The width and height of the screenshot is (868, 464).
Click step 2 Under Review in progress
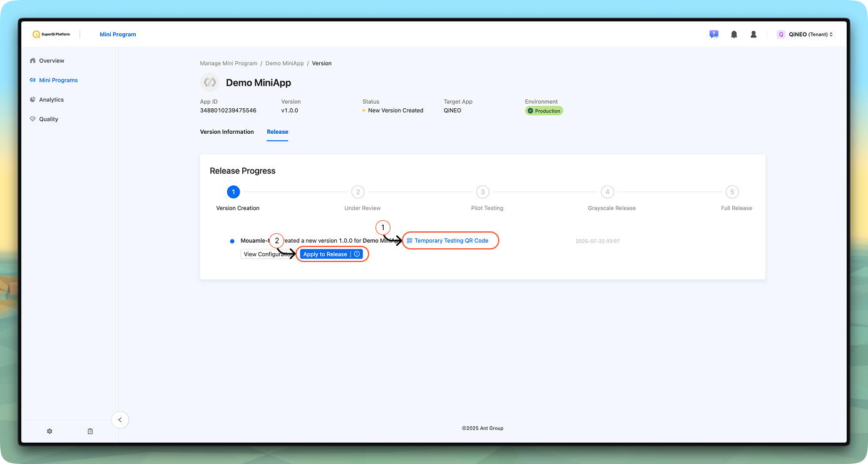coord(357,192)
